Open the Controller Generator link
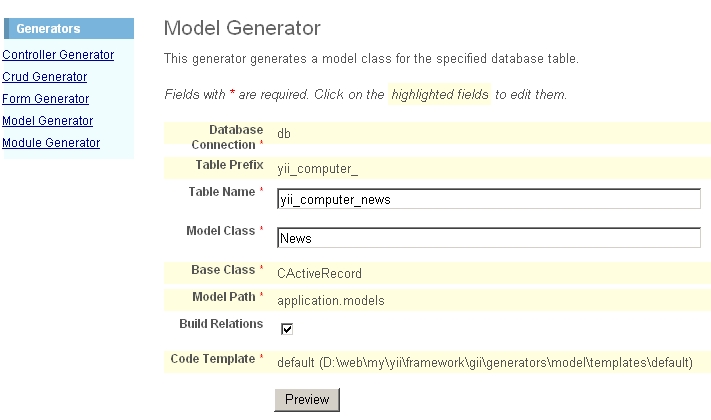711x420 pixels. [x=58, y=55]
